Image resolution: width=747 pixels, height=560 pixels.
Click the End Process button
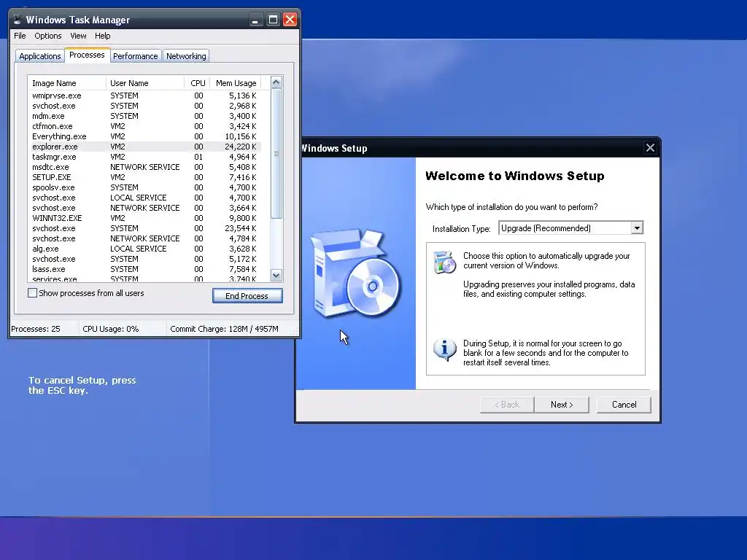click(x=247, y=296)
